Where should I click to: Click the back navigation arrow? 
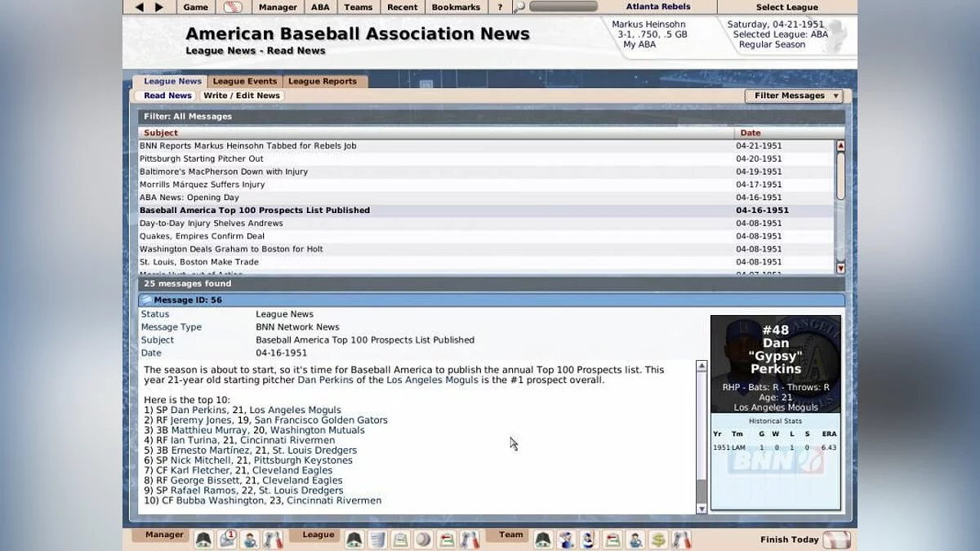139,7
